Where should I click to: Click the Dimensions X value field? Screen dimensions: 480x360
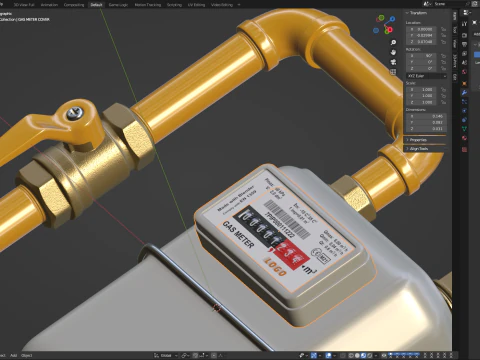click(426, 116)
